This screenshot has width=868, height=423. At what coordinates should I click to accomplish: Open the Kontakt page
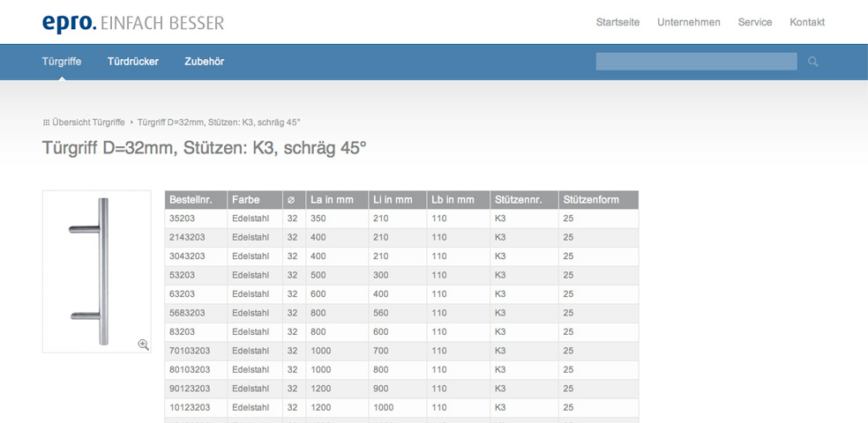tap(807, 22)
